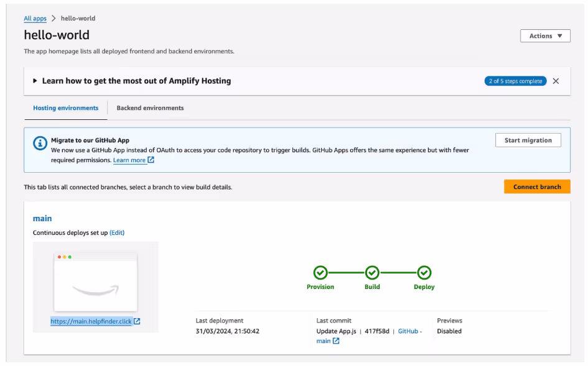Click the Update App.js commit message
Image resolution: width=588 pixels, height=366 pixels.
coord(336,332)
